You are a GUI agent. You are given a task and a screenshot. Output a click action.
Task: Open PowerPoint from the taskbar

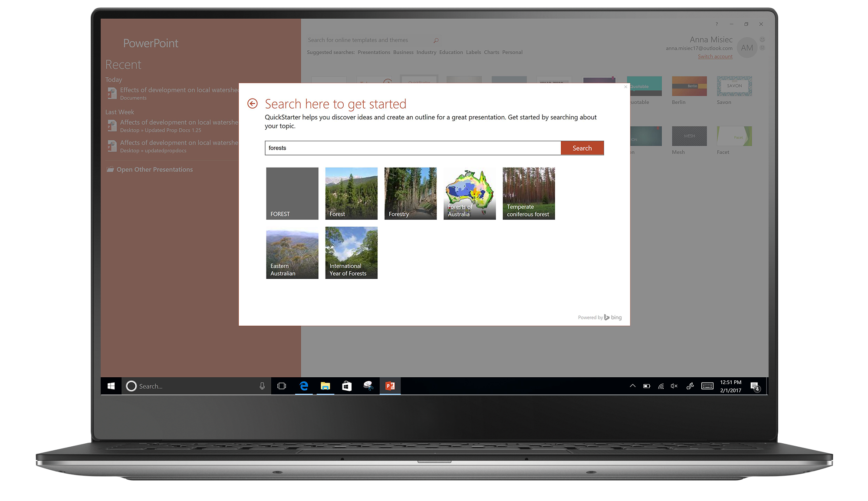point(389,386)
